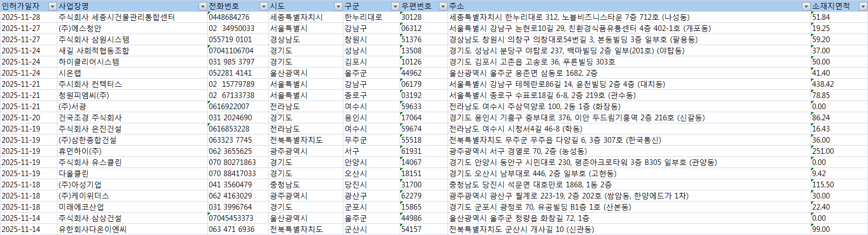Select phone number cell '052281 4141'
Viewport: 868px width, 235px height.
click(x=238, y=73)
